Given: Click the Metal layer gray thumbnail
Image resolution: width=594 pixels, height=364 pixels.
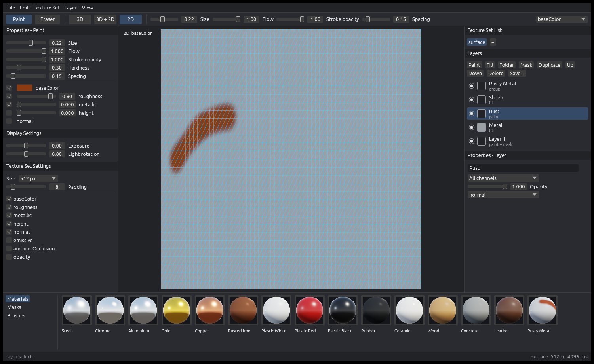Looking at the screenshot, I should 482,127.
